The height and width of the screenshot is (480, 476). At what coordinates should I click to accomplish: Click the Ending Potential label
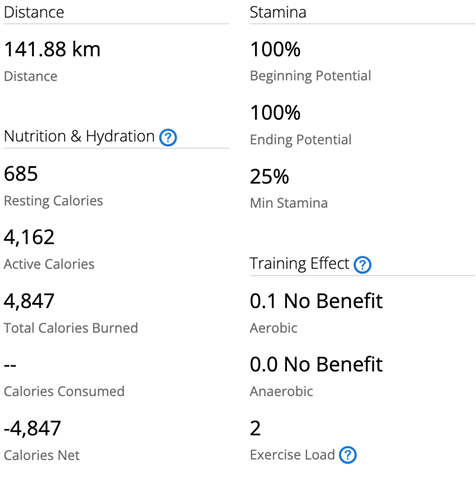tap(301, 140)
